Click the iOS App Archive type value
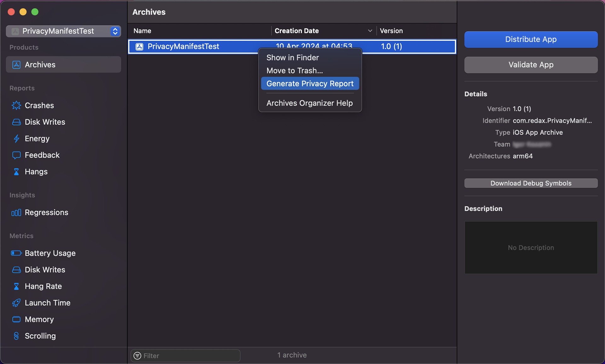Screen dimensions: 605x364 point(538,132)
